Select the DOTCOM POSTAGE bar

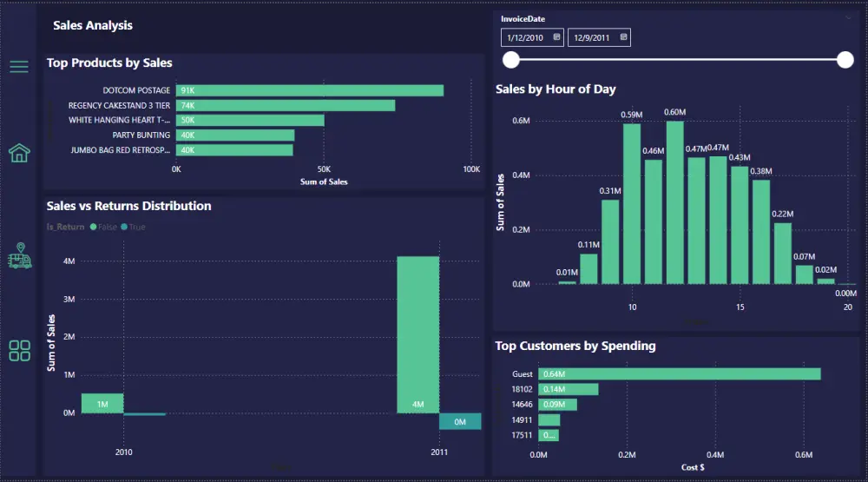click(x=310, y=90)
